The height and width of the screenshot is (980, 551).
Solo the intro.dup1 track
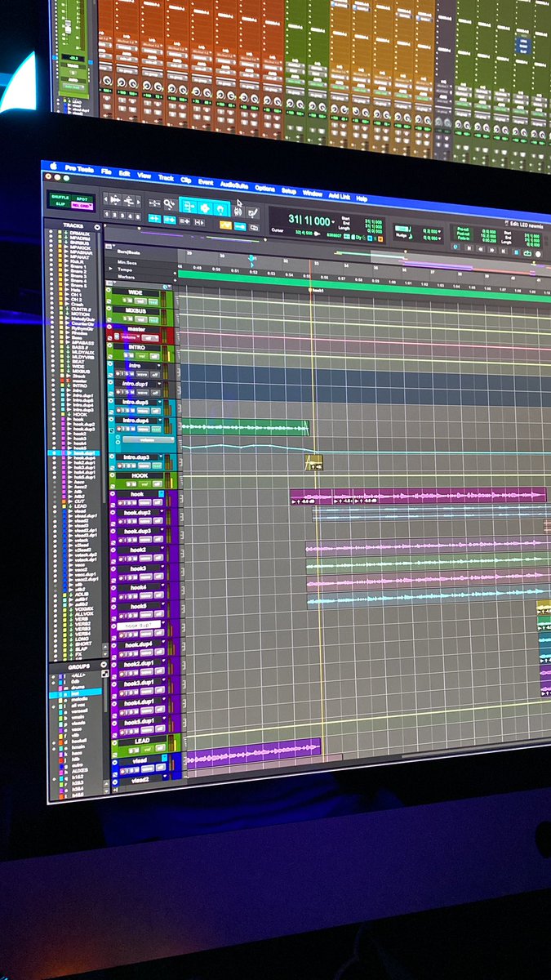tap(127, 392)
